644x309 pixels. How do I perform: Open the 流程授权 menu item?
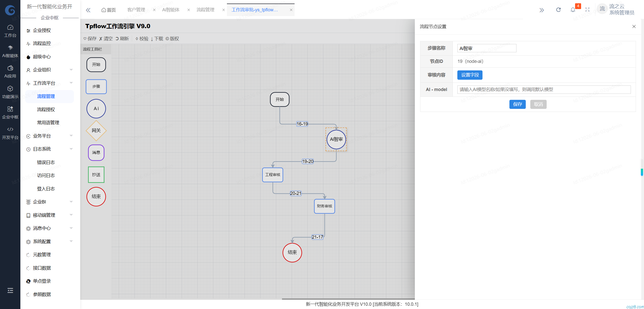46,109
